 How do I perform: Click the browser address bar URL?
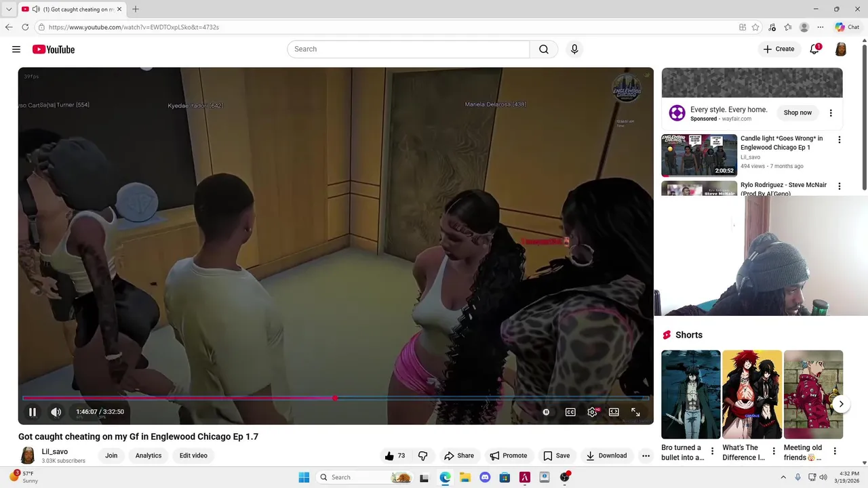[134, 27]
